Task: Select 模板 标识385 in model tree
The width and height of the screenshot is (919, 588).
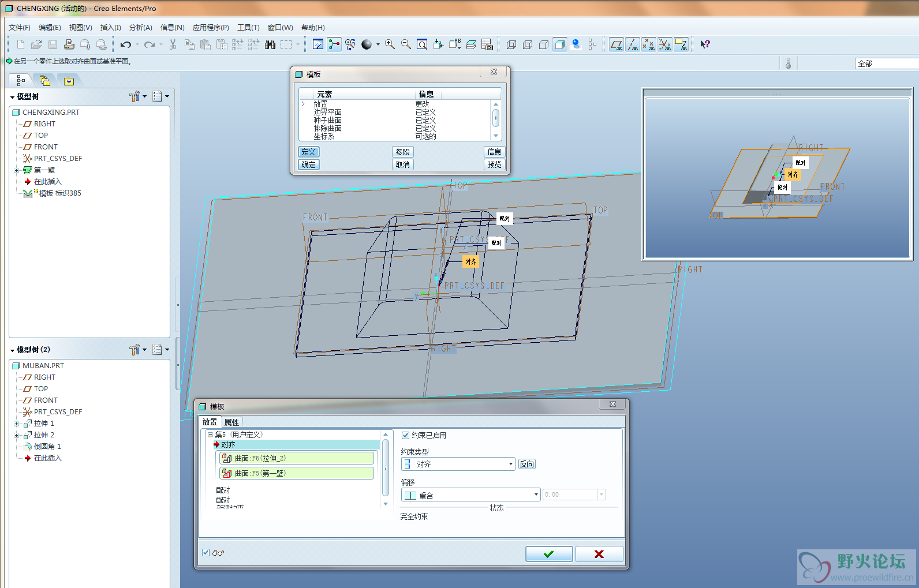Action: [53, 193]
